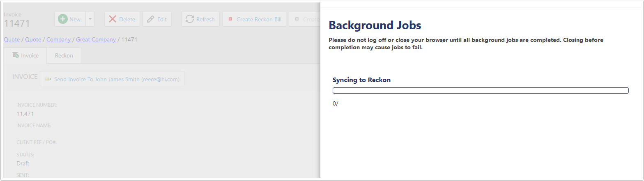
Task: Click the grey icon on the cut-off Create button
Action: click(x=297, y=19)
